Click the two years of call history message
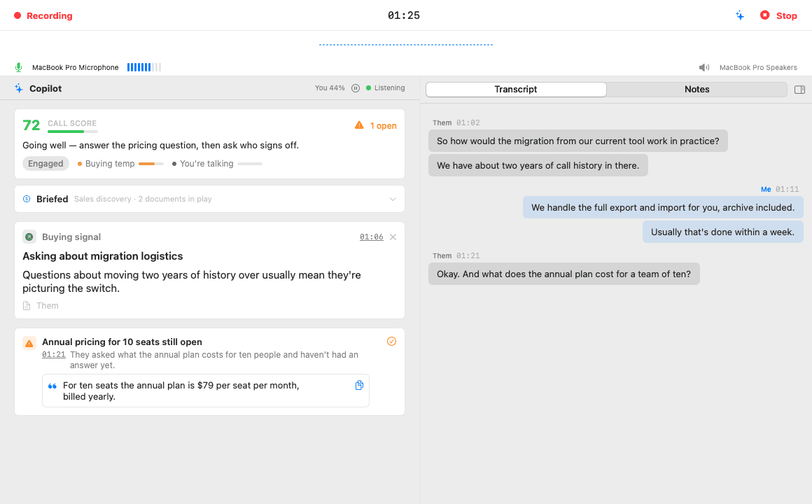812x504 pixels. [x=538, y=165]
